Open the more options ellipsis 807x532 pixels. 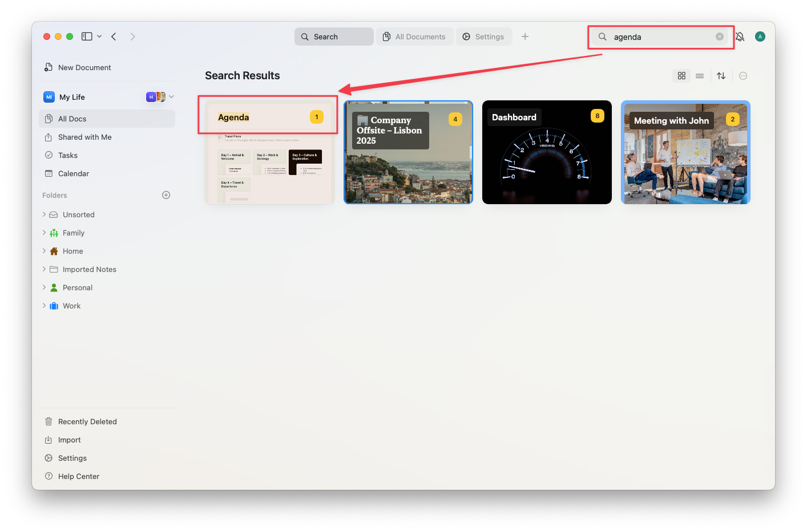coord(743,76)
